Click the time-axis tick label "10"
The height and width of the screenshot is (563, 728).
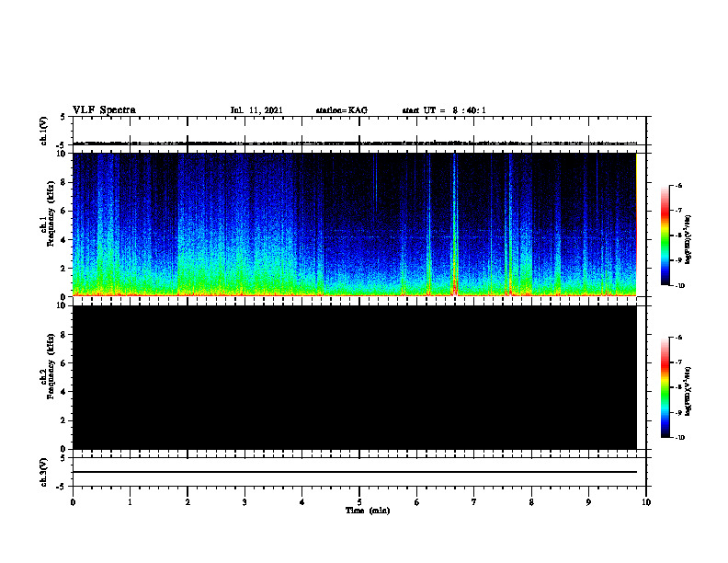[x=646, y=502]
